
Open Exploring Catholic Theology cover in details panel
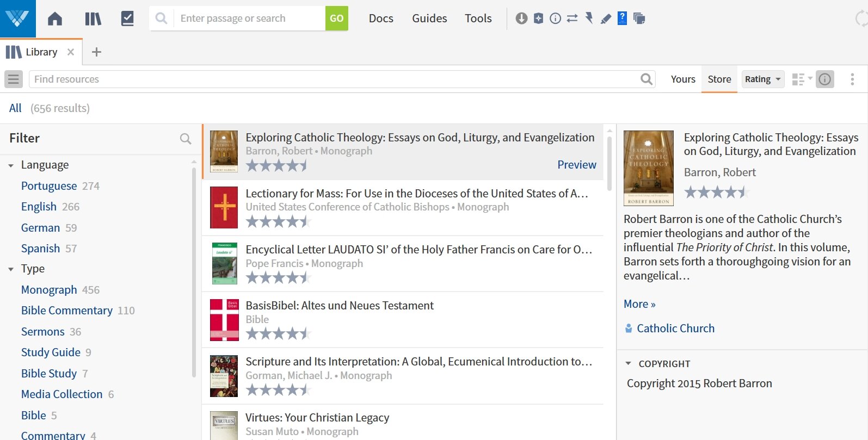[649, 168]
